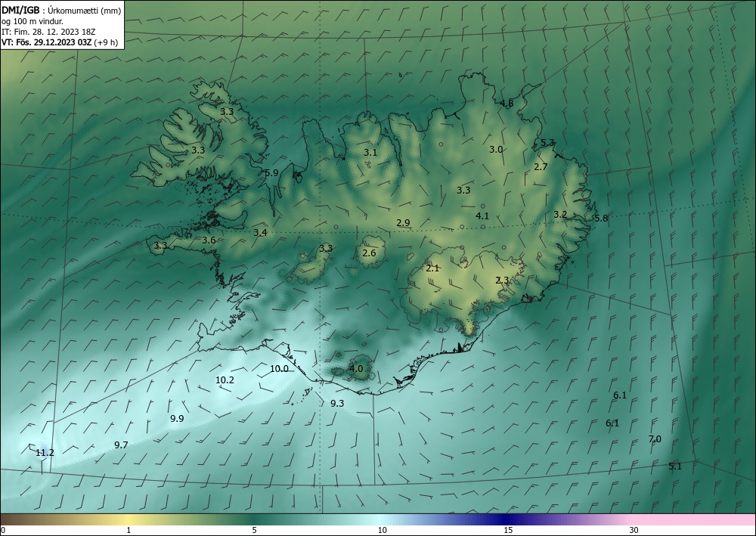Click the 11.2 value in the southwest sea
The image size is (756, 536).
(45, 453)
